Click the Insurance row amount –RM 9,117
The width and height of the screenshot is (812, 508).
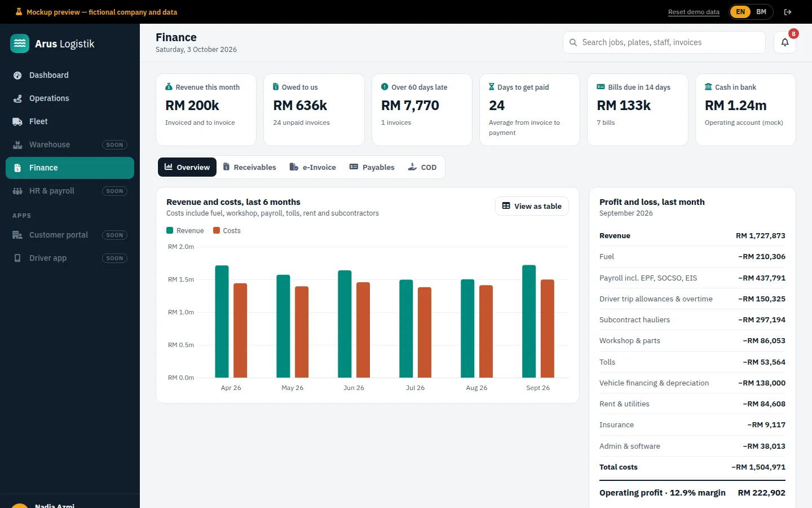[766, 425]
